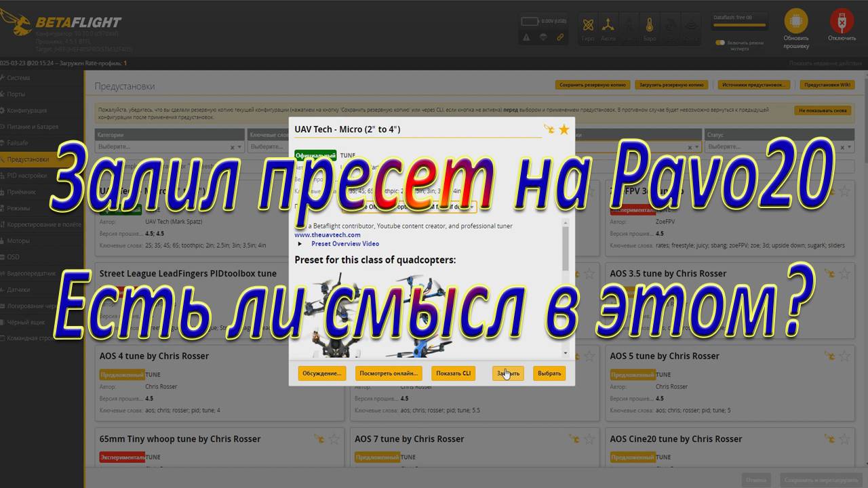Click the Показать CLI button
Screen dimensions: 868x488
453,373
